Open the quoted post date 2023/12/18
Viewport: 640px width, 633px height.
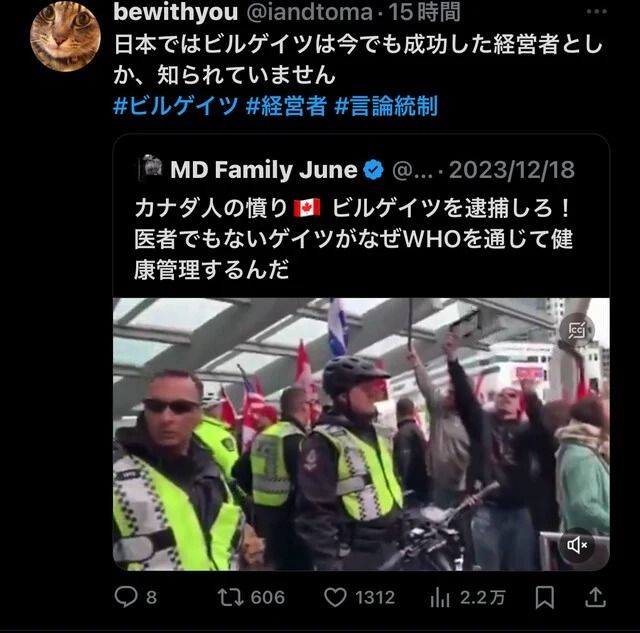[512, 169]
